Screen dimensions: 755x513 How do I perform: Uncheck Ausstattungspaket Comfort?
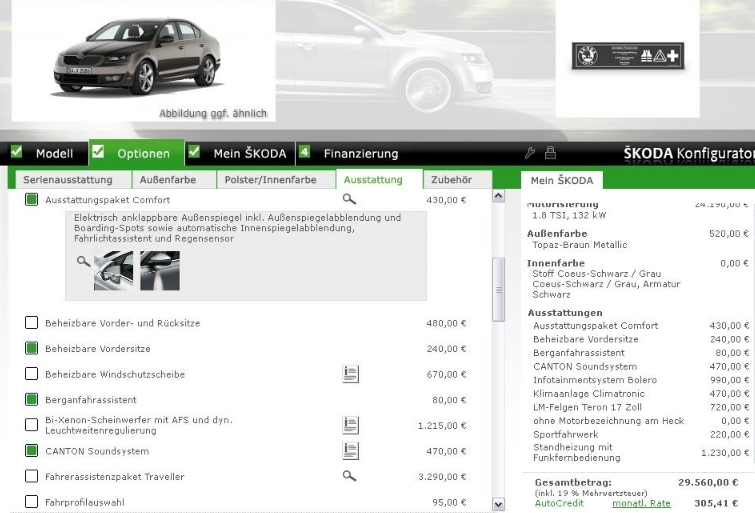point(31,199)
